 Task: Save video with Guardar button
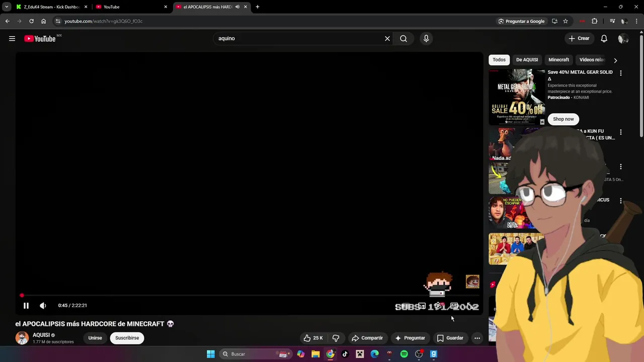point(450,338)
